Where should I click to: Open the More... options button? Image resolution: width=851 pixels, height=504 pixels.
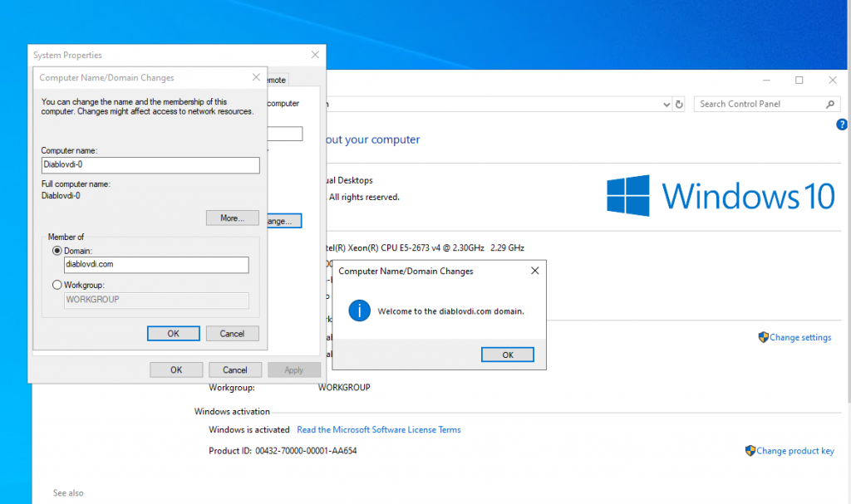[x=233, y=218]
